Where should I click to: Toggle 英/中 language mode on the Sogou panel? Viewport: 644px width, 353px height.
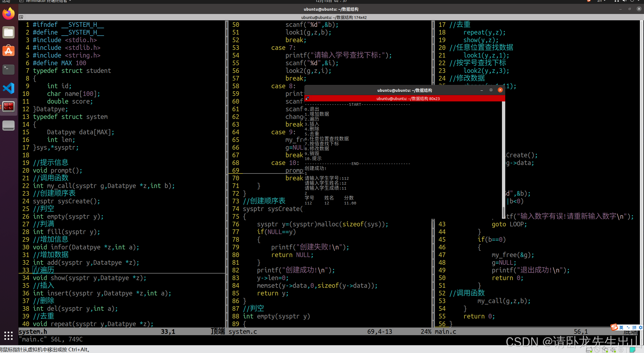621,328
